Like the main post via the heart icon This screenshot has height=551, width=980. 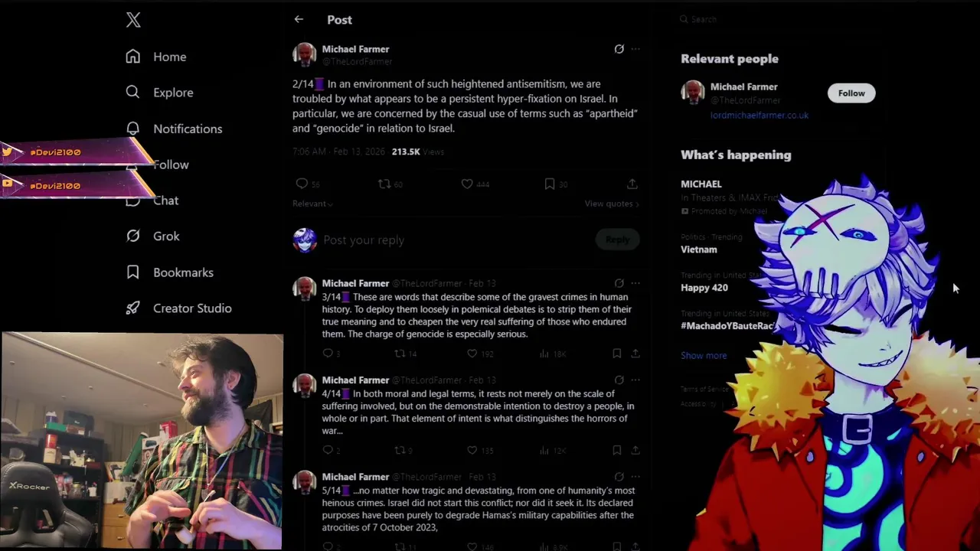click(x=467, y=184)
